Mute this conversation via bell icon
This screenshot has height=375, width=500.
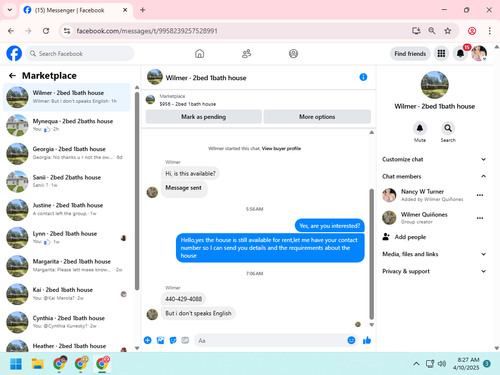(x=420, y=128)
